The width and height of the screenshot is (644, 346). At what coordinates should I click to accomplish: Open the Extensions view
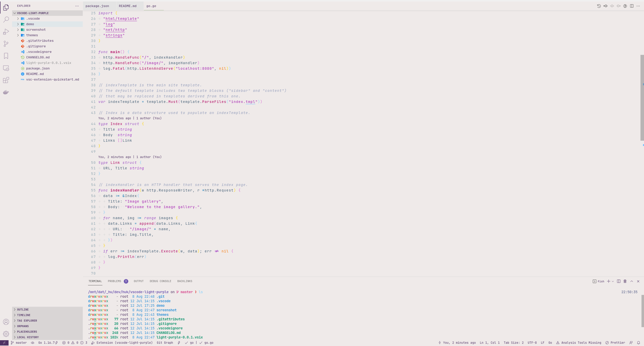(x=6, y=80)
